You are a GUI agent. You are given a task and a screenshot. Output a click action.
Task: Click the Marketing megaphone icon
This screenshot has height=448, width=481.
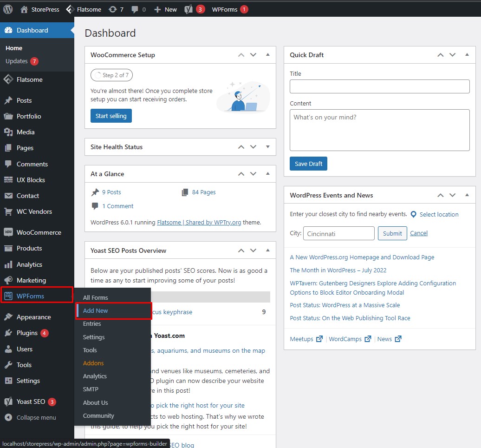[8, 280]
